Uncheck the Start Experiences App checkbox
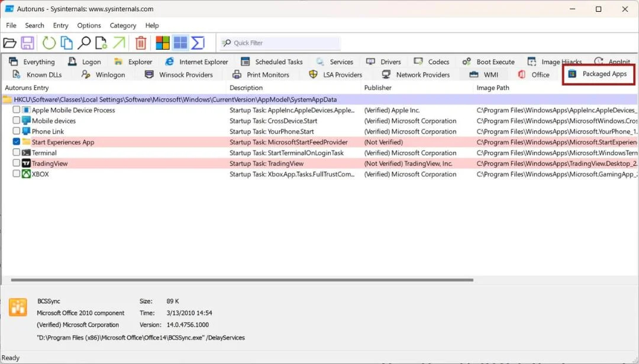639x364 pixels. point(17,141)
